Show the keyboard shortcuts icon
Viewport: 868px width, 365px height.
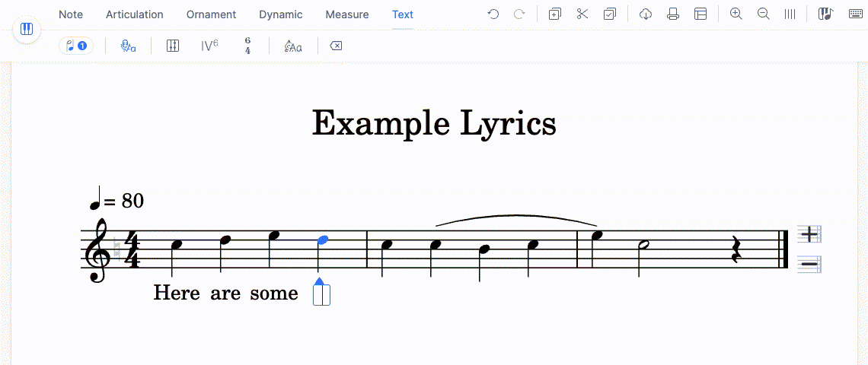[x=856, y=14]
